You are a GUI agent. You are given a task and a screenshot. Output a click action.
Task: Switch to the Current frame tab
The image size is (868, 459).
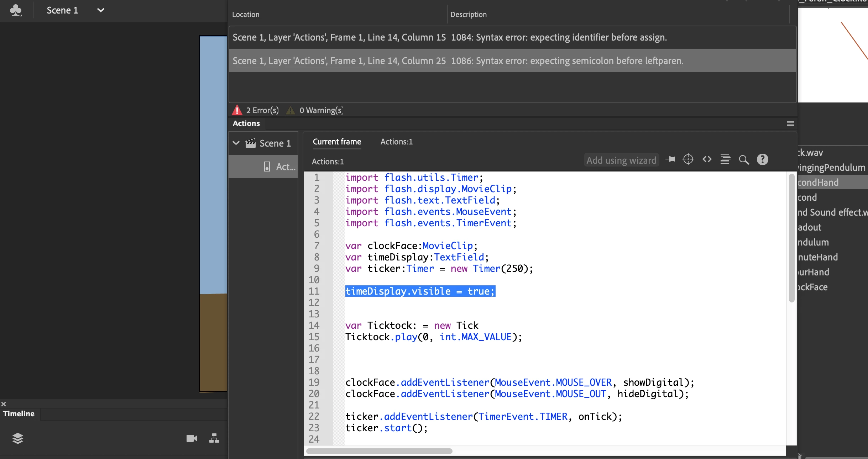pyautogui.click(x=337, y=142)
